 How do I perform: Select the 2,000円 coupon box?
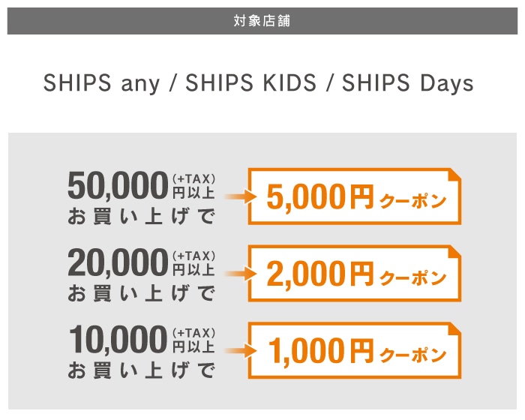pos(352,274)
